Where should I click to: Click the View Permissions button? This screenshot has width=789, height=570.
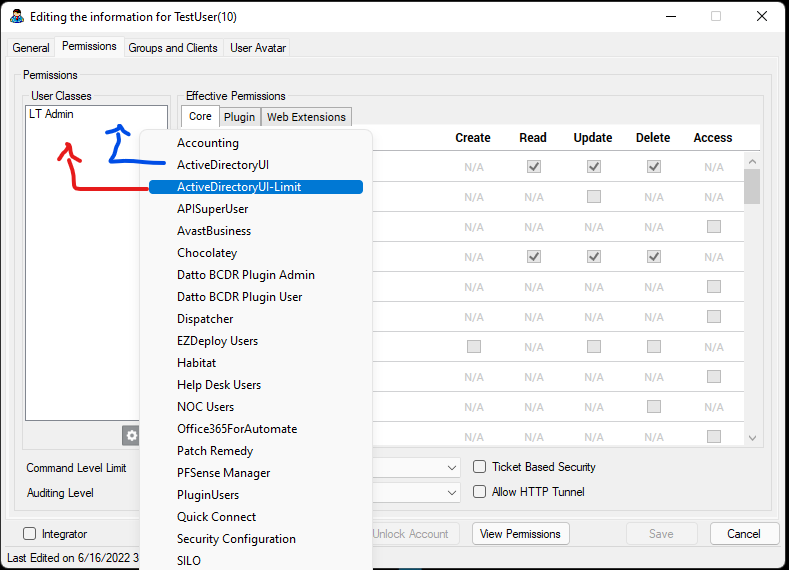pos(520,534)
